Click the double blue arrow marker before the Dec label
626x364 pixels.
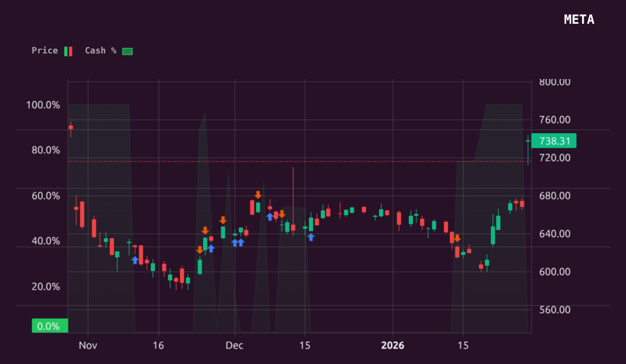coord(238,242)
